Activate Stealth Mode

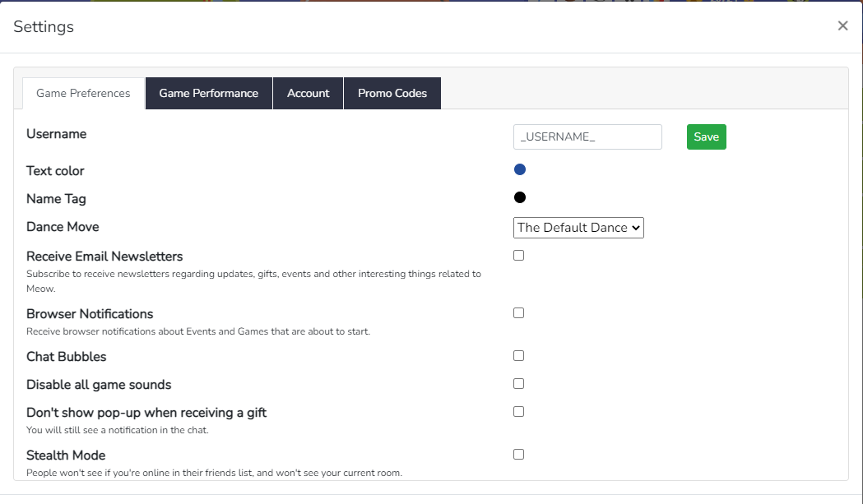[518, 454]
